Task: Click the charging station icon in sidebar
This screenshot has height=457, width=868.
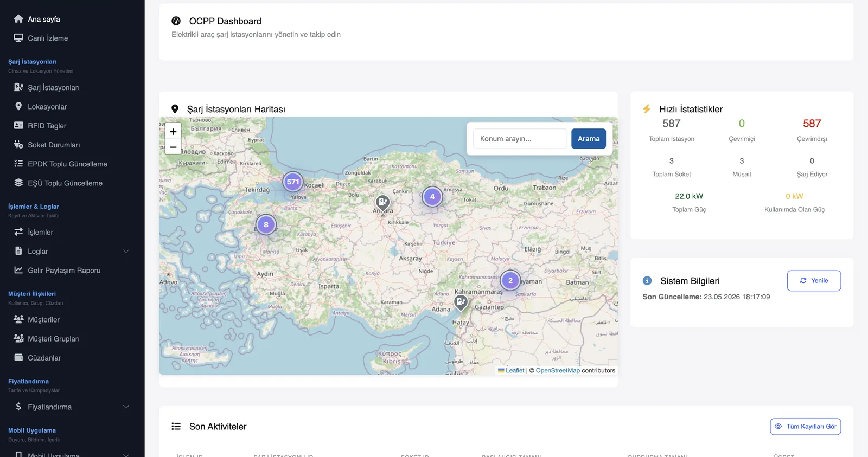Action: (18, 87)
